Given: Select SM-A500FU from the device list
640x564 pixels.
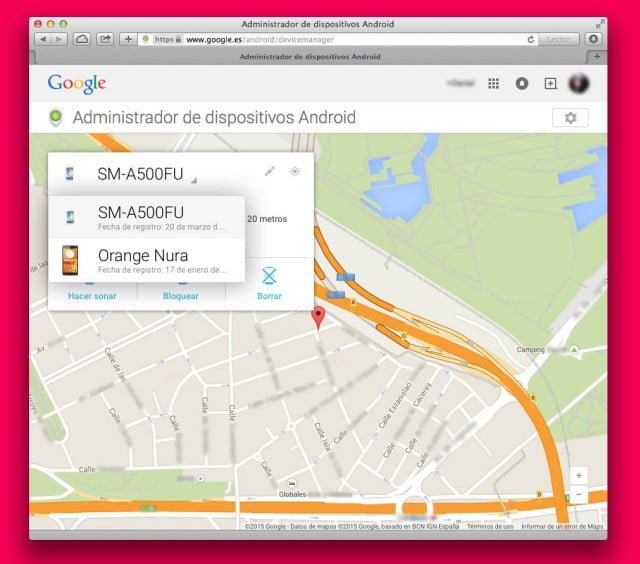Looking at the screenshot, I should click(x=147, y=217).
